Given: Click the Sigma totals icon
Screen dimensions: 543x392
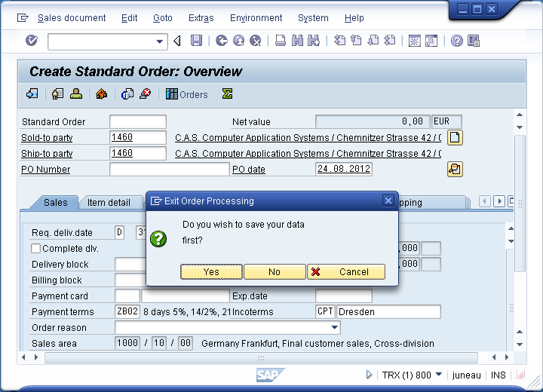Looking at the screenshot, I should pos(227,94).
